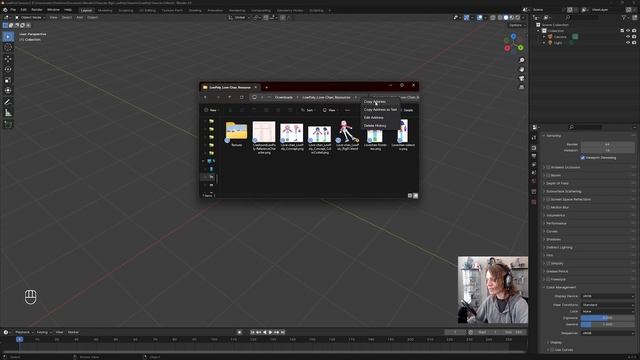The height and width of the screenshot is (360, 640).
Task: Hide the Collection with its eye icon
Action: pos(628,31)
